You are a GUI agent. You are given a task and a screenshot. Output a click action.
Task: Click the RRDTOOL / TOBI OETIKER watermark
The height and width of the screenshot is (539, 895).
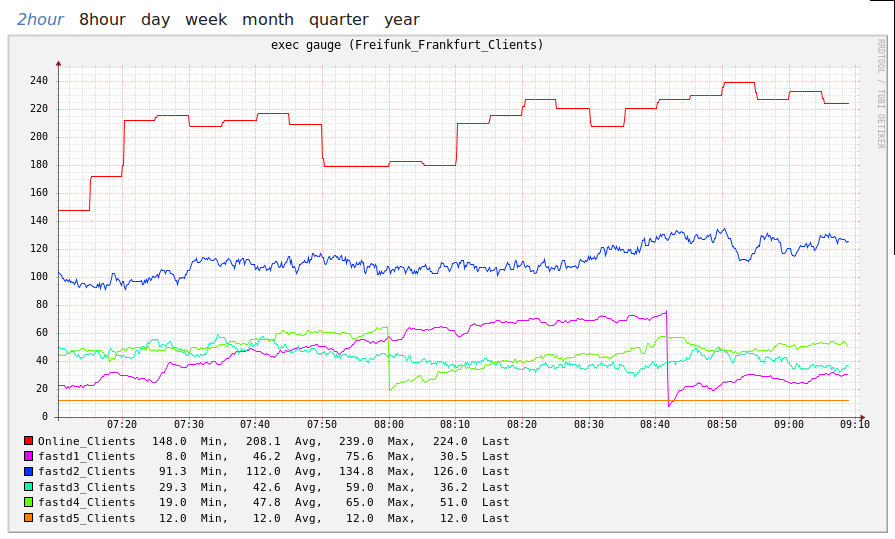[880, 95]
